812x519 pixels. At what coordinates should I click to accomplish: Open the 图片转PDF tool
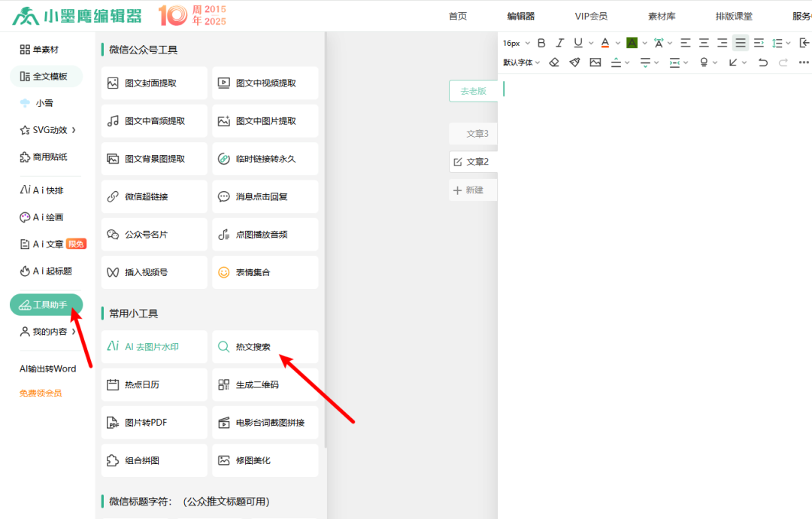[x=154, y=423]
